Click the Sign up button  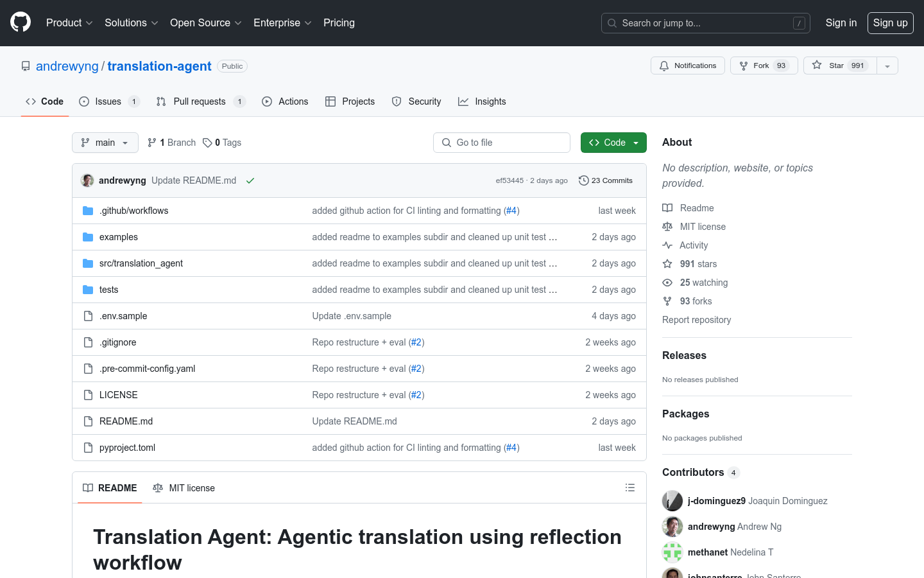click(890, 22)
